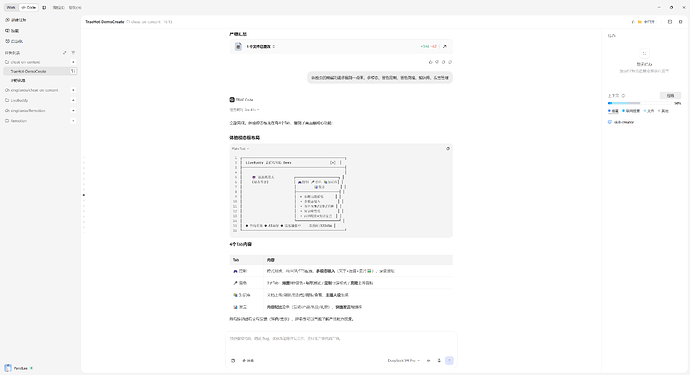This screenshot has height=375, width=690.
Task: Open the first menu beside the sidebar icon
Action: pyautogui.click(x=59, y=7)
